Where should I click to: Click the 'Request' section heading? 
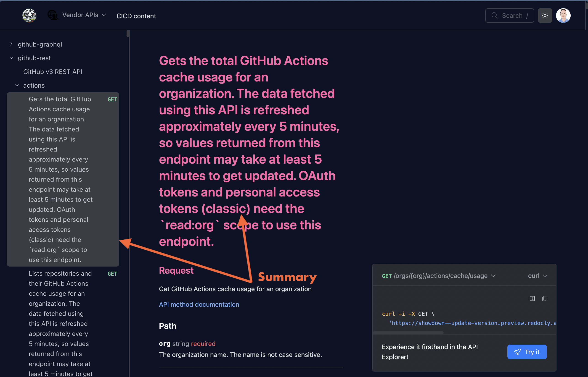point(176,270)
